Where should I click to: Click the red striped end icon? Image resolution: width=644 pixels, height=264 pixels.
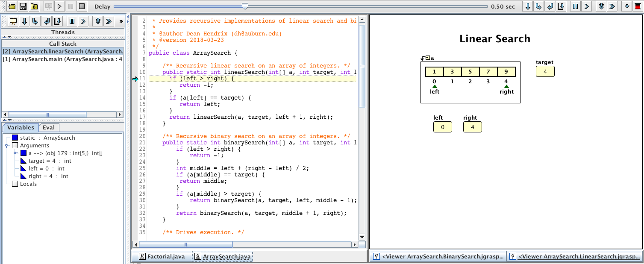[638, 6]
